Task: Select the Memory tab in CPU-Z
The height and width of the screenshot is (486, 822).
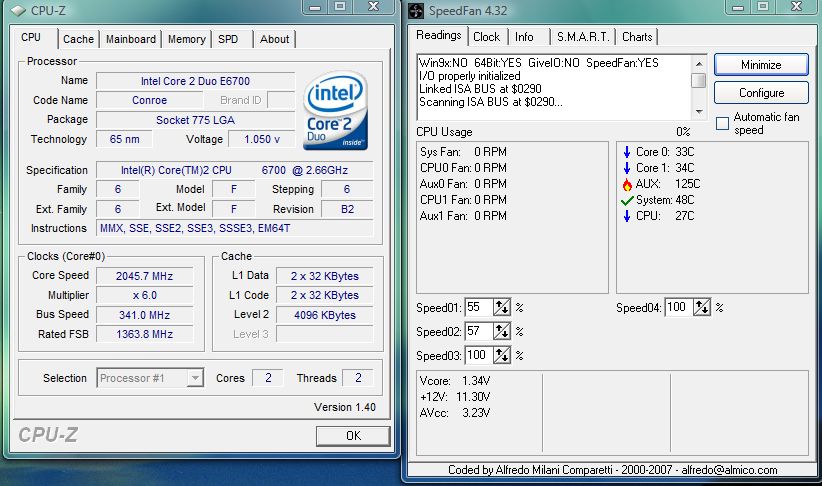Action: tap(187, 39)
